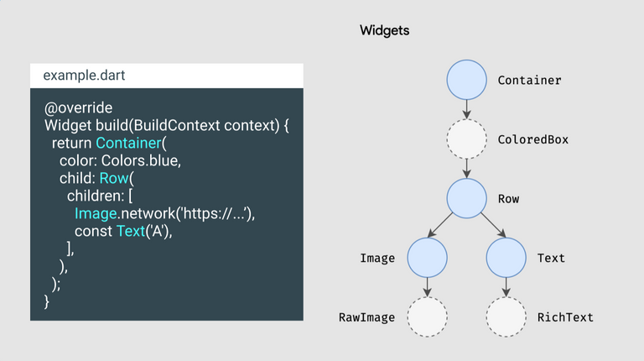
Task: Click the cyan Container keyword in code
Action: point(128,143)
